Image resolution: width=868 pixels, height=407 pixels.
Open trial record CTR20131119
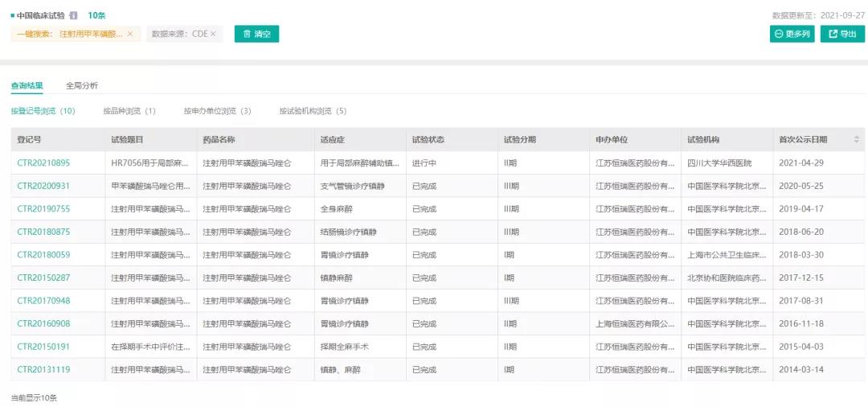tap(43, 370)
